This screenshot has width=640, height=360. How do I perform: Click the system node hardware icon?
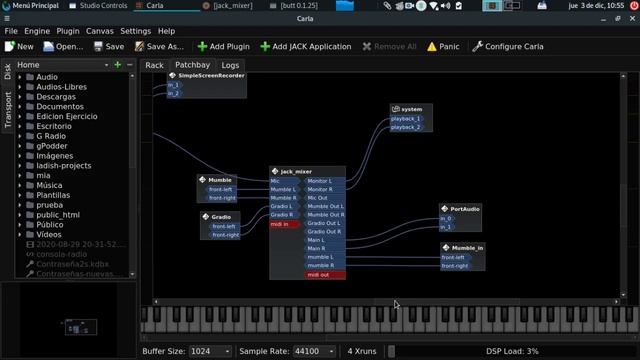396,109
